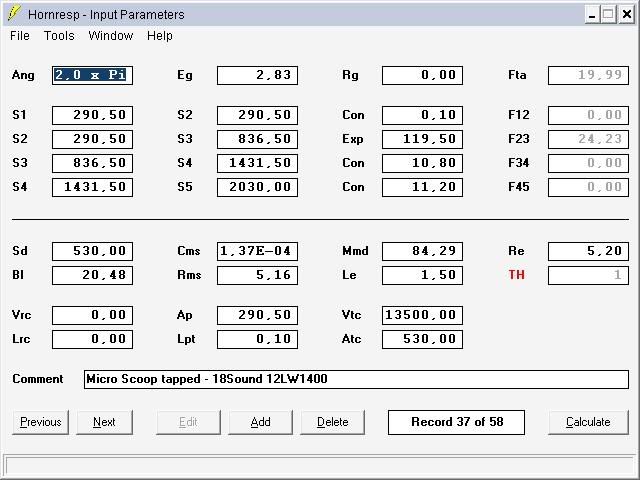Minimize the Hornresp window
Viewport: 640px width, 480px height.
pos(592,14)
